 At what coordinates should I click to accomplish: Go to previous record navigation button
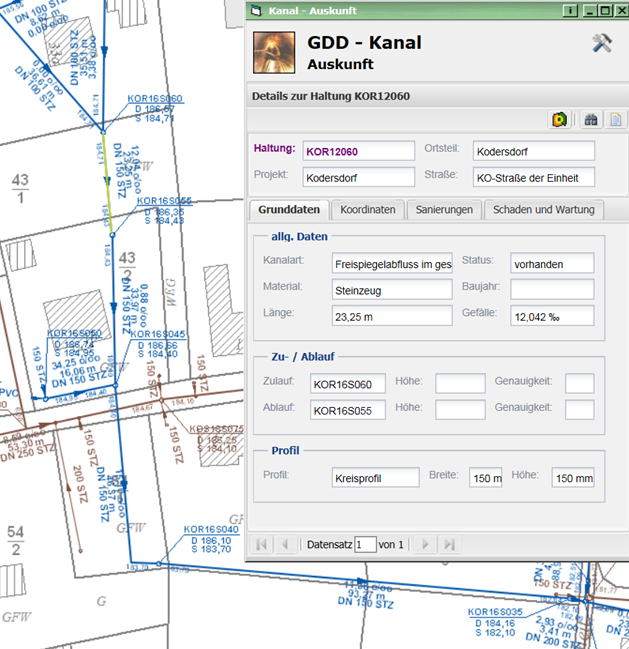tap(285, 544)
